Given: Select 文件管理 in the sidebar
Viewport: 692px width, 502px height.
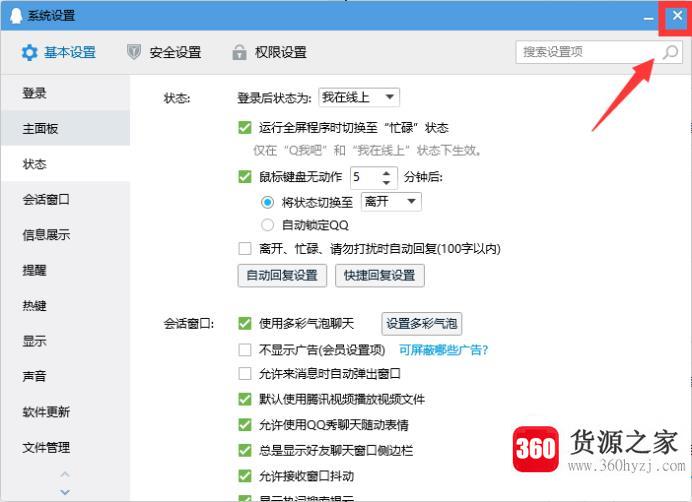Looking at the screenshot, I should [x=65, y=447].
